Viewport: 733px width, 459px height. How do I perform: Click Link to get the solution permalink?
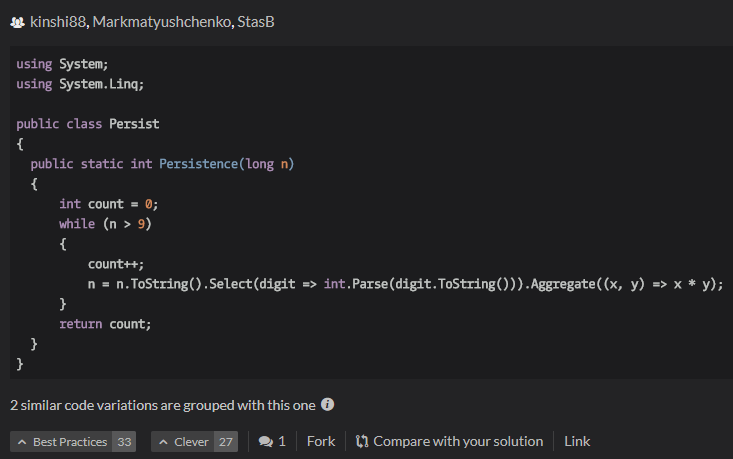pos(577,441)
